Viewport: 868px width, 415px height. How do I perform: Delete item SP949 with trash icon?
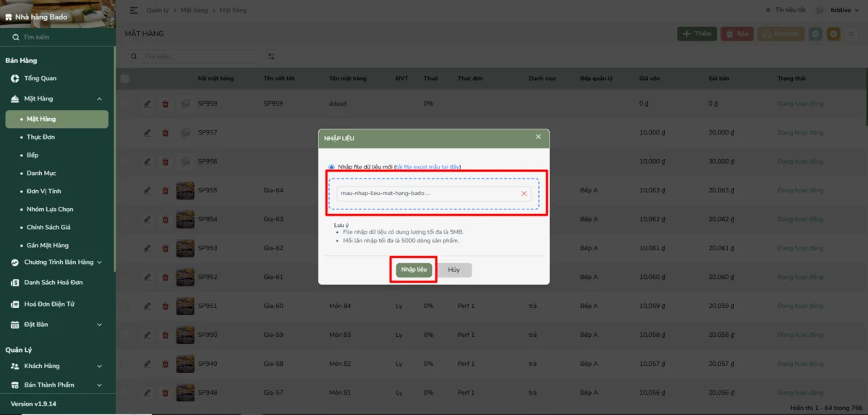[x=165, y=364]
